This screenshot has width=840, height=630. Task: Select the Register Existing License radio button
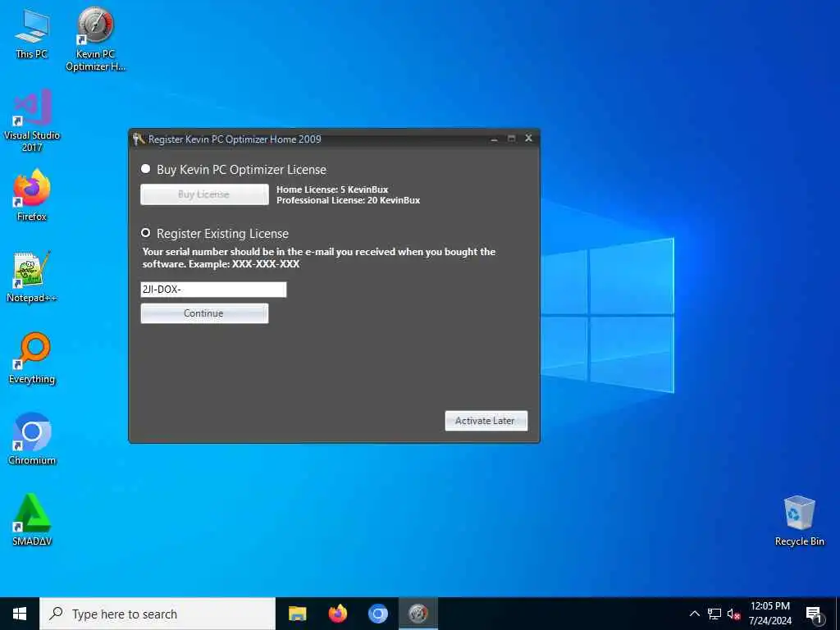coord(145,233)
